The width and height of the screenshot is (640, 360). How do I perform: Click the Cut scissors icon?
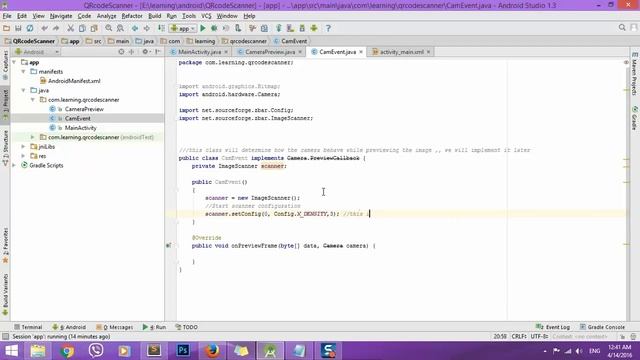point(70,28)
